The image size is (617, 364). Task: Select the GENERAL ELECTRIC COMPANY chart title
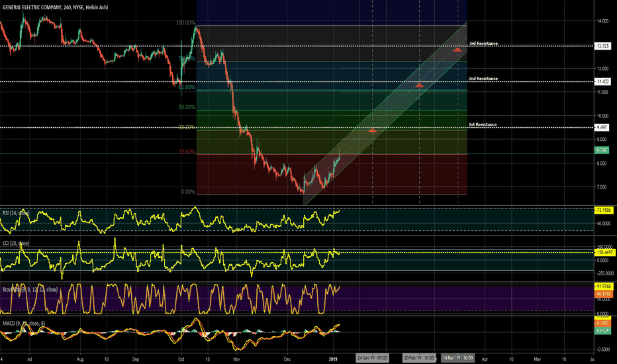tap(55, 7)
